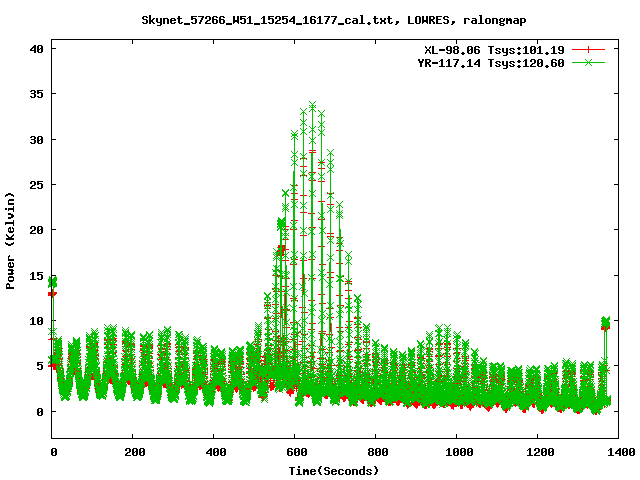
Task: Click y-axis tick label 30
Action: 36,140
